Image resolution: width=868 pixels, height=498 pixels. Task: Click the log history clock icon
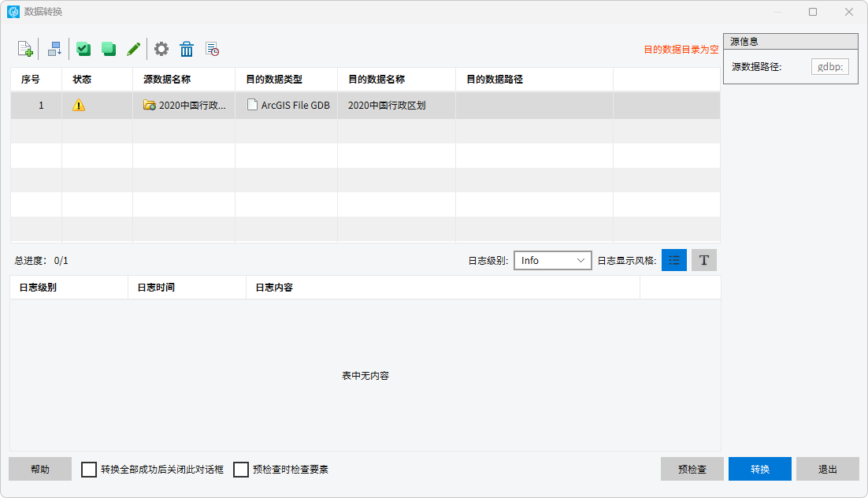212,49
